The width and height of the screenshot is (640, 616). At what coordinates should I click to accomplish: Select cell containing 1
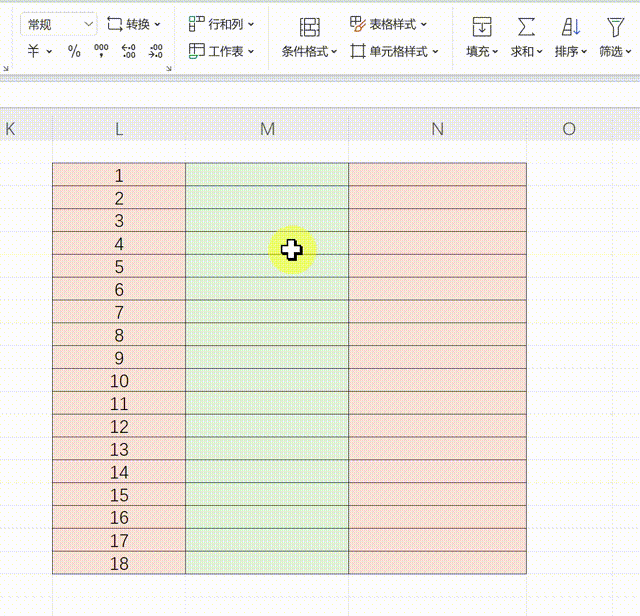[119, 174]
